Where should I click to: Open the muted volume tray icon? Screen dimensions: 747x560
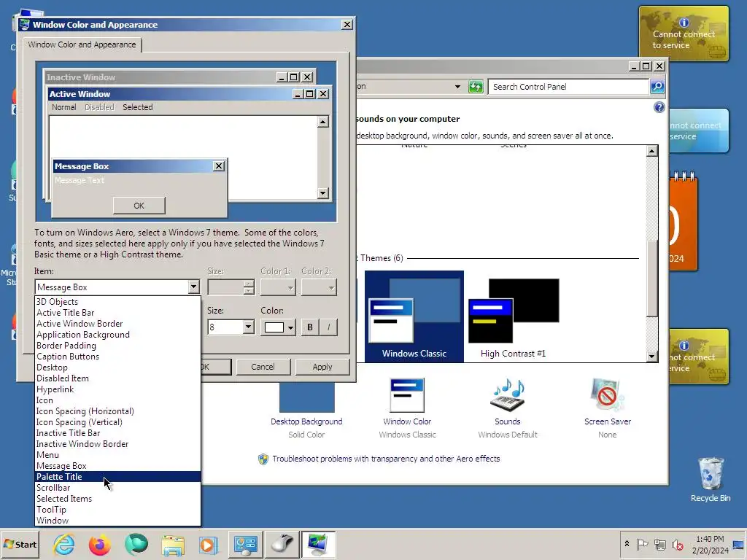point(677,544)
